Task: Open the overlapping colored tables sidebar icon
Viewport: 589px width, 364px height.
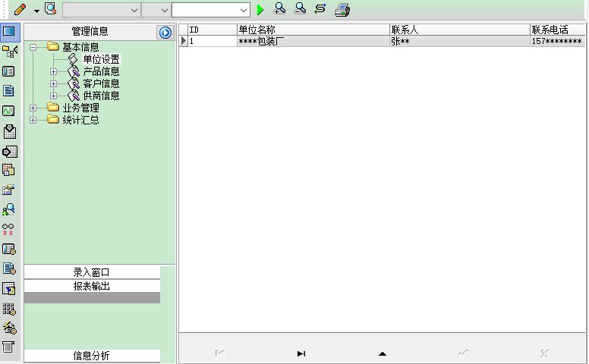Action: click(x=8, y=171)
